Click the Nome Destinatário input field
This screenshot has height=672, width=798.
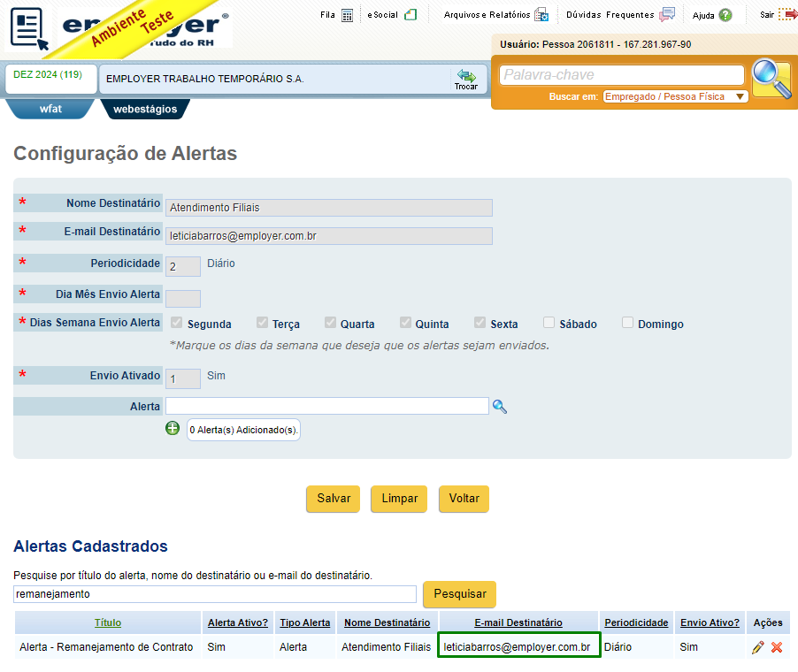click(329, 208)
